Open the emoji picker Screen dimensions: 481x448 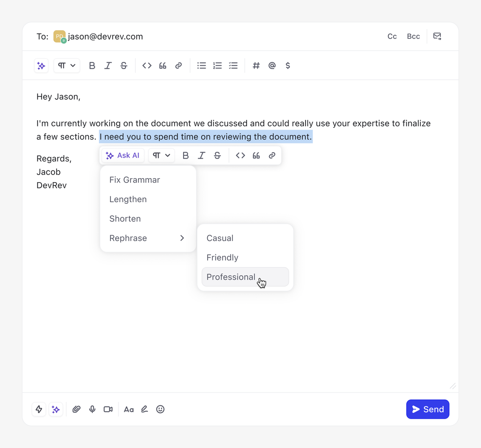pos(160,409)
